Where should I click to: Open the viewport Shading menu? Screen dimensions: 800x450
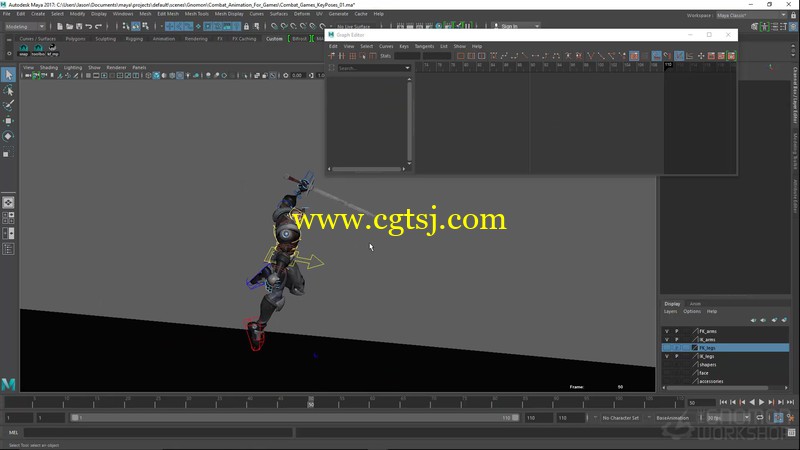49,67
